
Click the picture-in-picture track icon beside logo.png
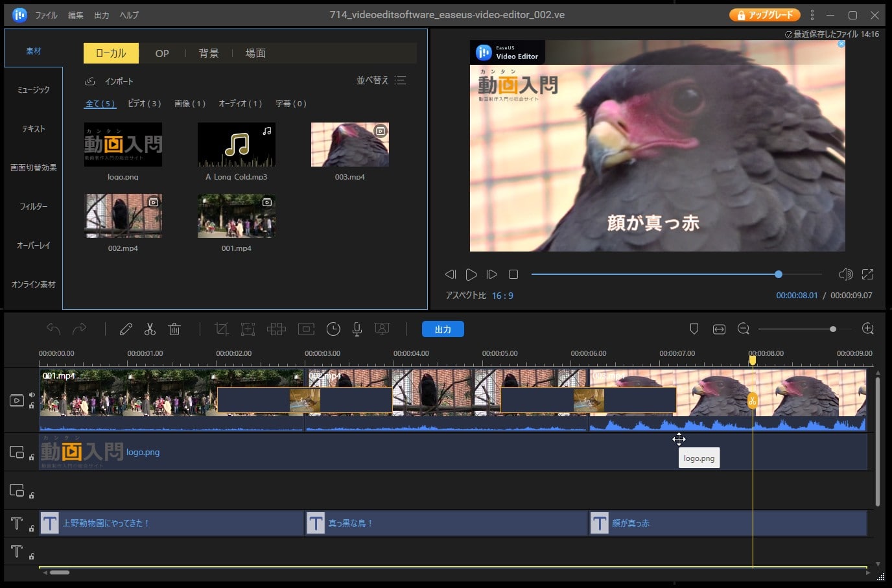tap(17, 452)
